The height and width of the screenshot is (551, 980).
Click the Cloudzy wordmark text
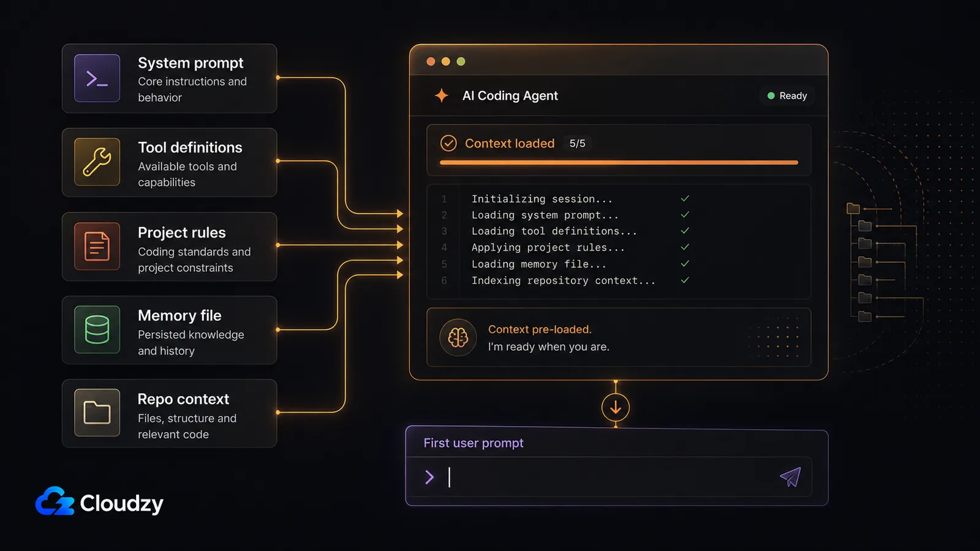[x=122, y=504]
